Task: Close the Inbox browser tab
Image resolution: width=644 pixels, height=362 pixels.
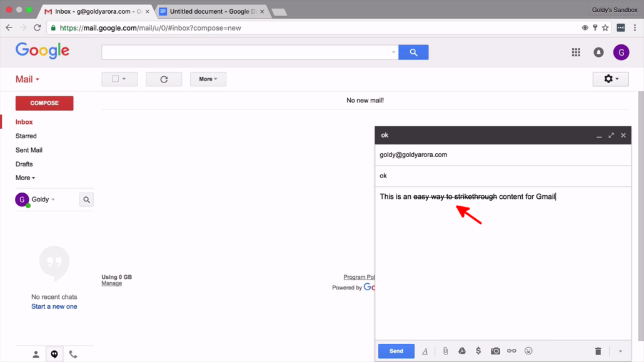Action: point(148,11)
